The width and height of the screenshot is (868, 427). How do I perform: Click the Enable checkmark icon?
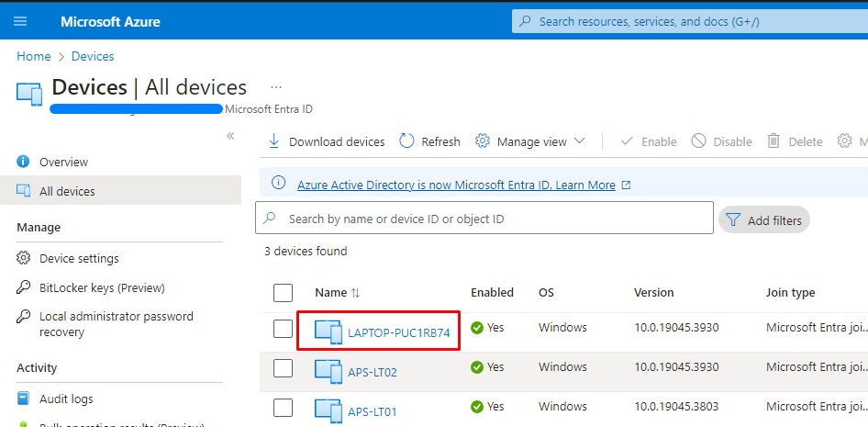pos(627,141)
